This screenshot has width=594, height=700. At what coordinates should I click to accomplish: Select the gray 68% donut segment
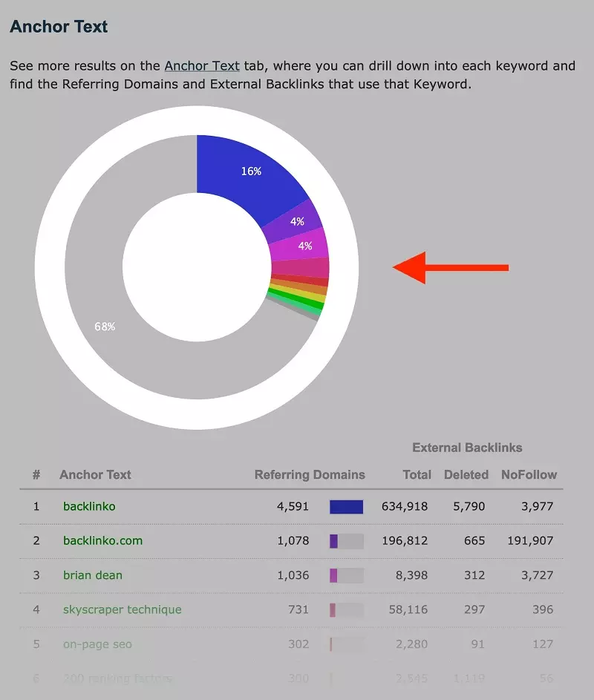[104, 327]
